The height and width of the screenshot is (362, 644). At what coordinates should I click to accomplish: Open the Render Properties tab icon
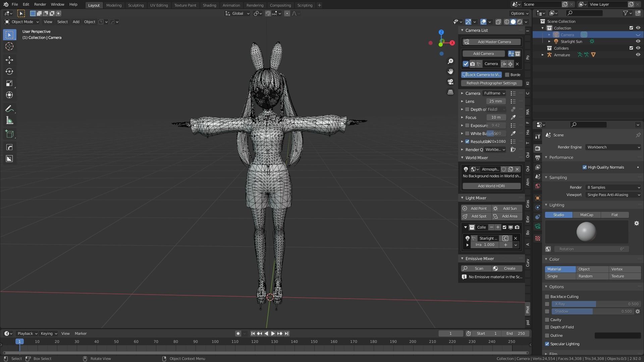(x=538, y=148)
